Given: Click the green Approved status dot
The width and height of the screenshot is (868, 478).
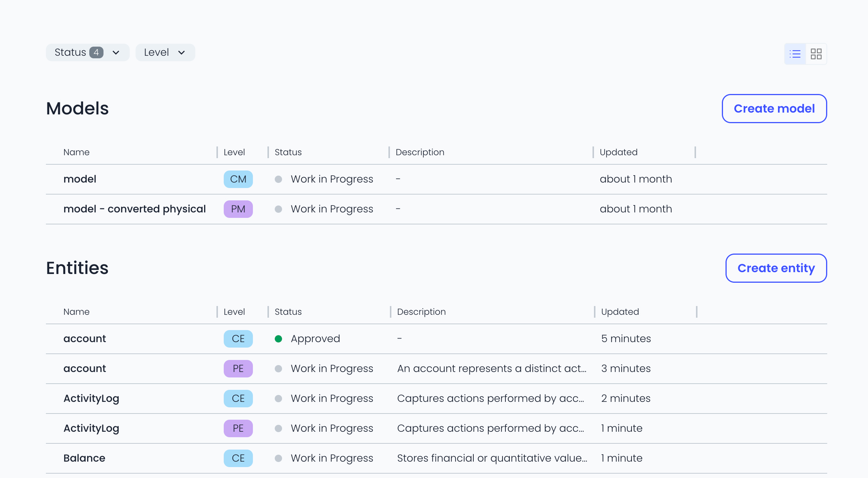Looking at the screenshot, I should point(278,339).
